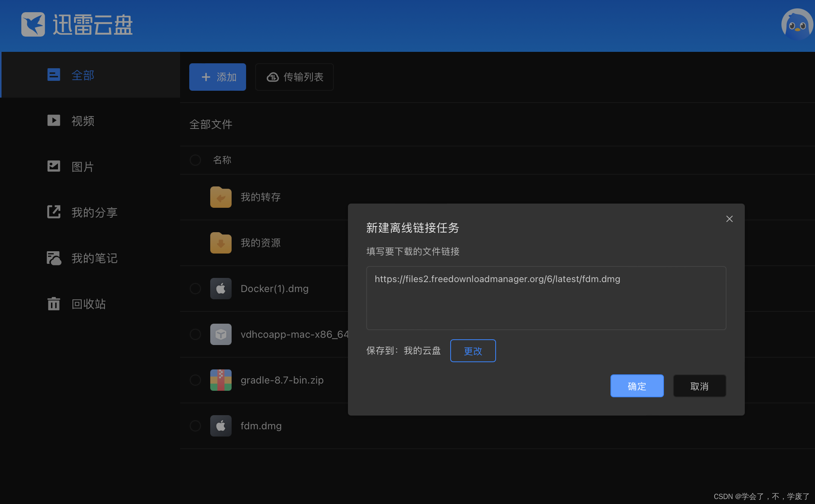Click the Docker(1).dmg Apple file icon
Screen dimensions: 815x504
(x=221, y=289)
